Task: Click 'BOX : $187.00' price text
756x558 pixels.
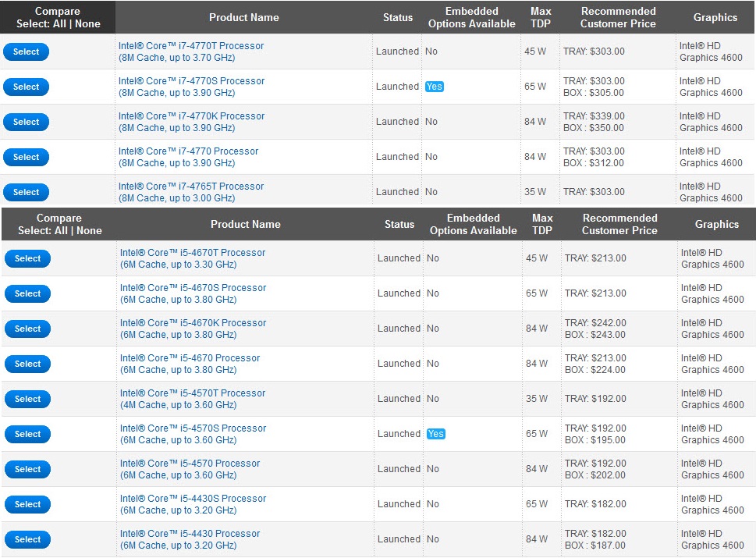Action: coord(595,546)
